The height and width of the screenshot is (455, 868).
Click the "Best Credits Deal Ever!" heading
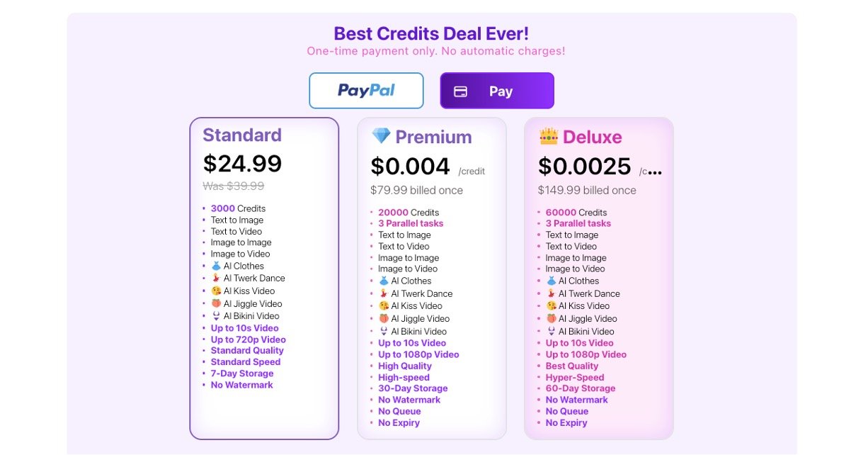(x=431, y=33)
